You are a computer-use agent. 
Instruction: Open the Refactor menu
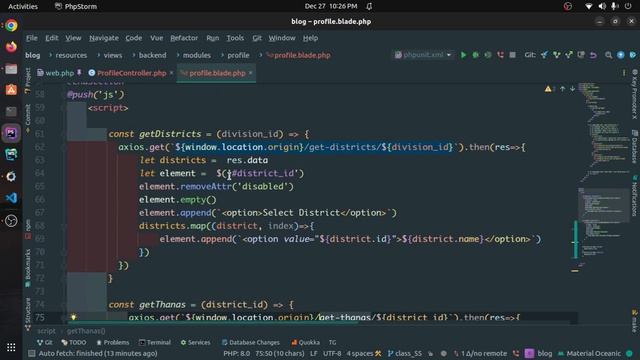184,38
